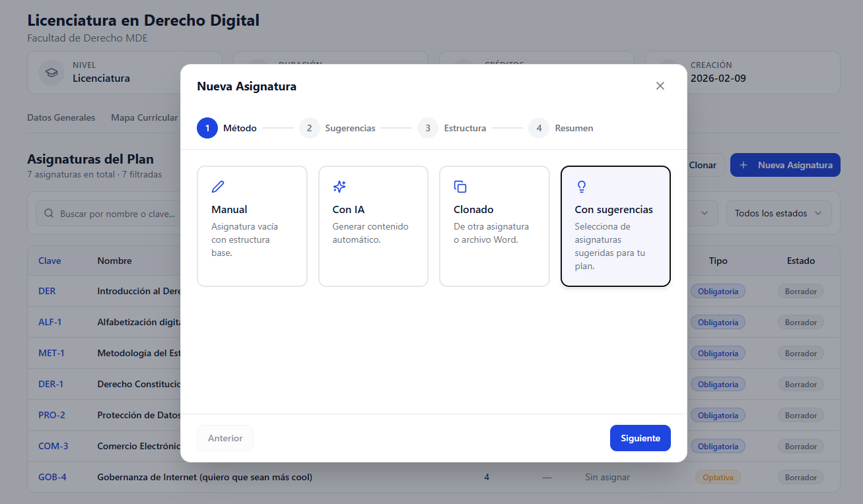Click the sparkles icon on Con IA card
The image size is (863, 504).
[x=339, y=187]
